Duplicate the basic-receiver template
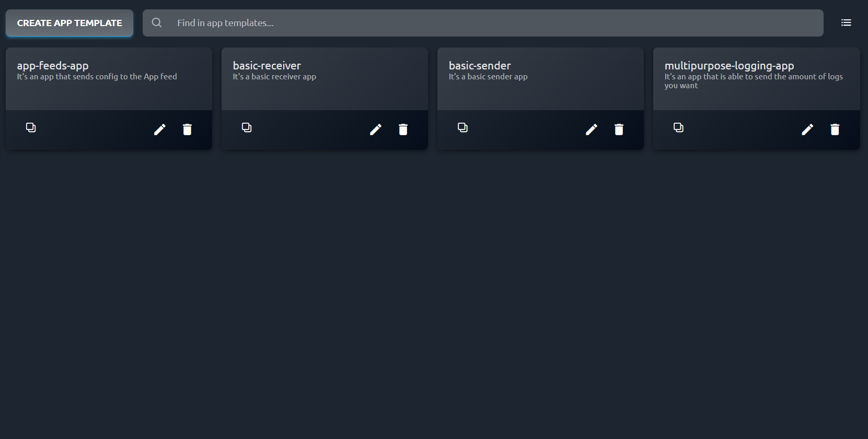 click(x=247, y=127)
